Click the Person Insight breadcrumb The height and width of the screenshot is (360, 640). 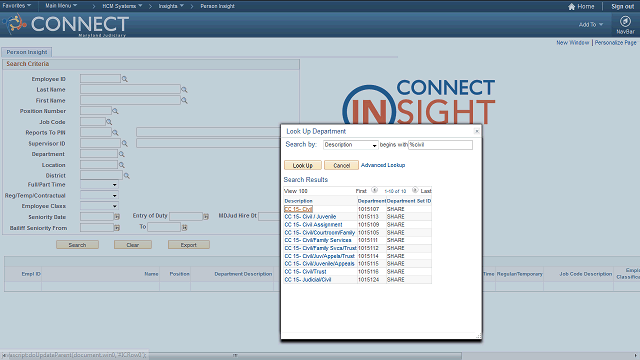217,6
